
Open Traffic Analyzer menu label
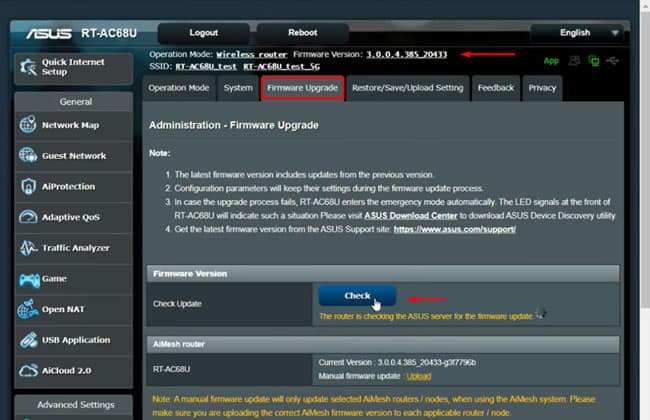pyautogui.click(x=76, y=248)
